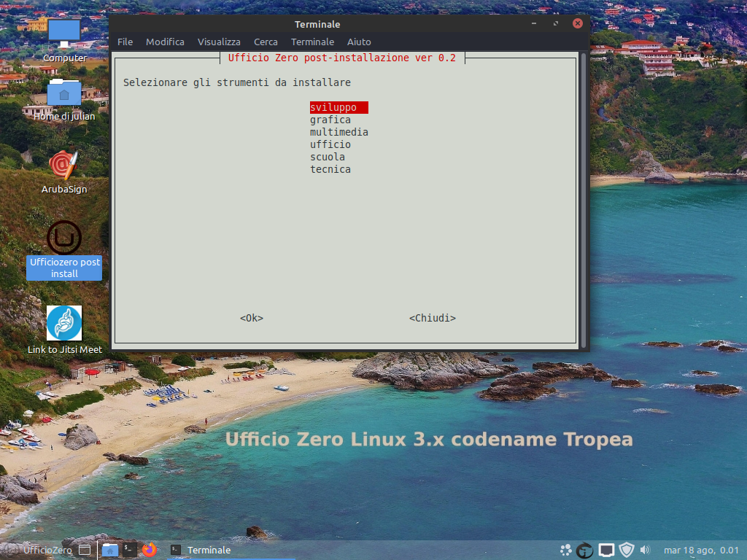Open the Home di julian folder

[x=64, y=93]
